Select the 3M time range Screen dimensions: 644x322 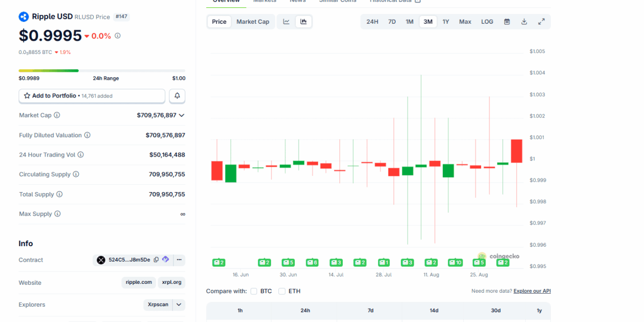tap(428, 22)
